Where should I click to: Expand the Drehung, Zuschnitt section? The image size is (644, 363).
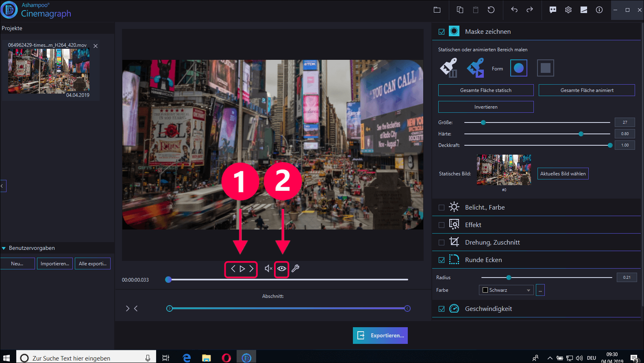point(536,243)
